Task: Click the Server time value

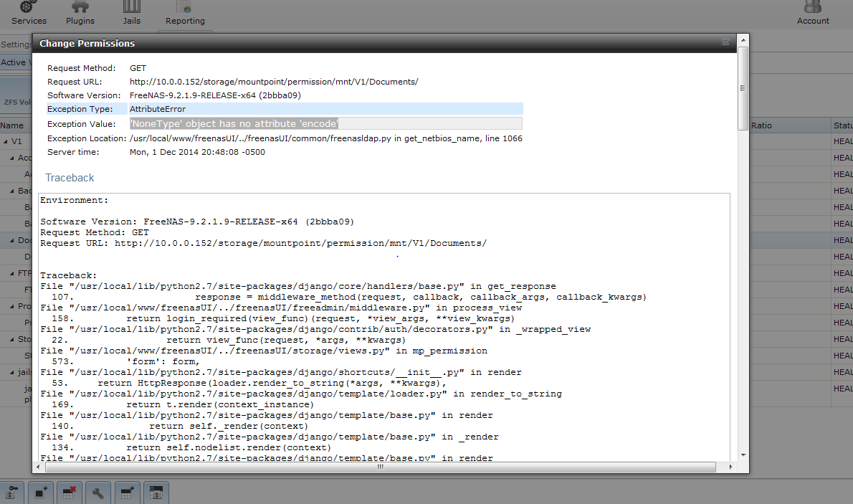Action: coord(197,152)
